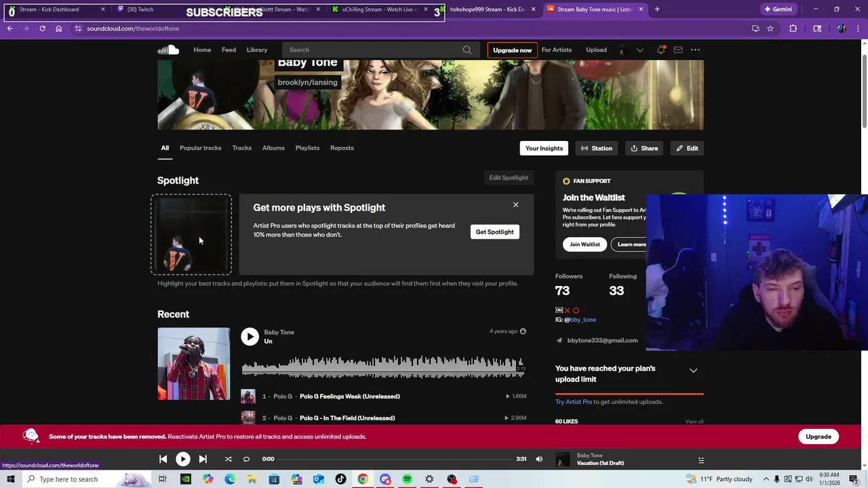Open the Try Artist Pro link
Image resolution: width=868 pixels, height=488 pixels.
click(574, 402)
